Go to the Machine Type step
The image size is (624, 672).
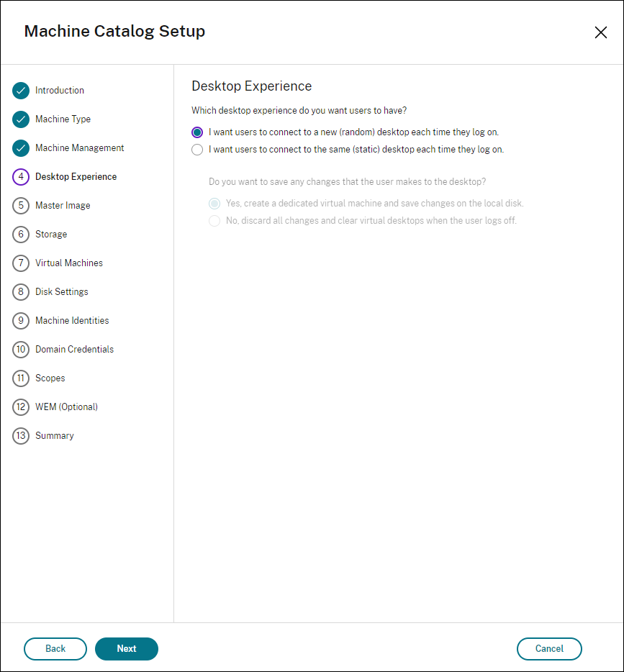pyautogui.click(x=63, y=119)
